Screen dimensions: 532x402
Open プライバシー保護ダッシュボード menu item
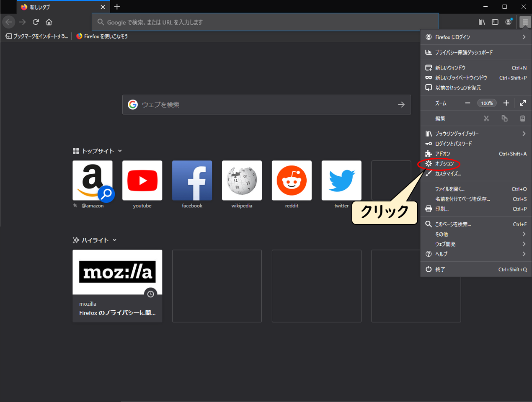(x=476, y=52)
